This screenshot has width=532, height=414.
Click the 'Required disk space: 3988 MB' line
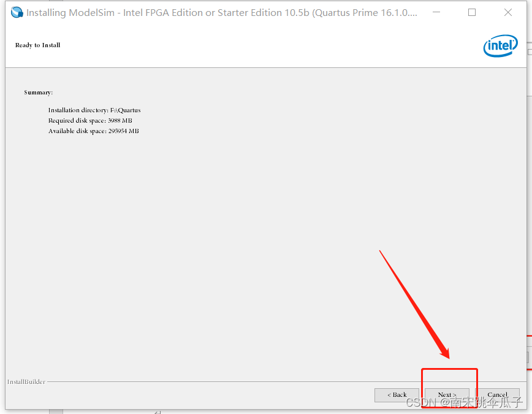90,121
